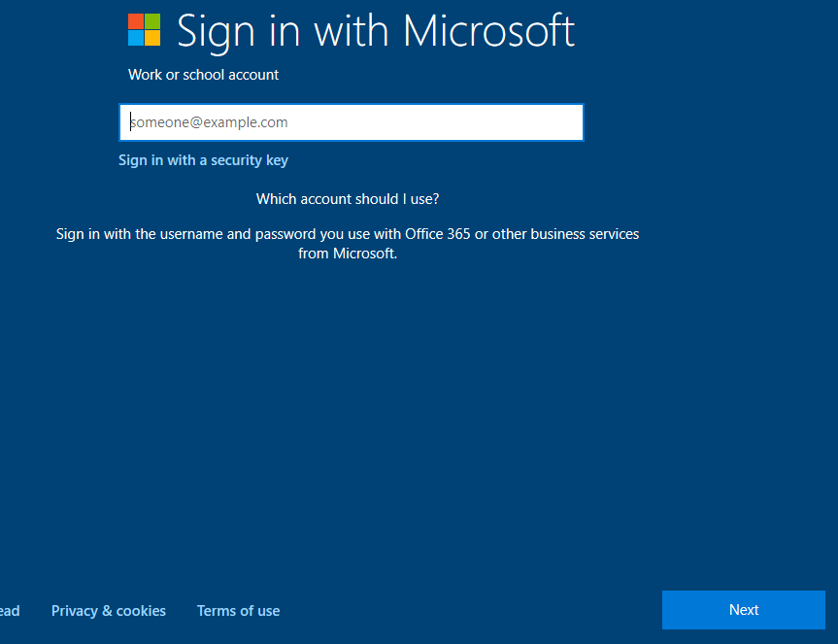Click the text 'Office 365' in the description
Image resolution: width=838 pixels, height=644 pixels.
point(438,234)
